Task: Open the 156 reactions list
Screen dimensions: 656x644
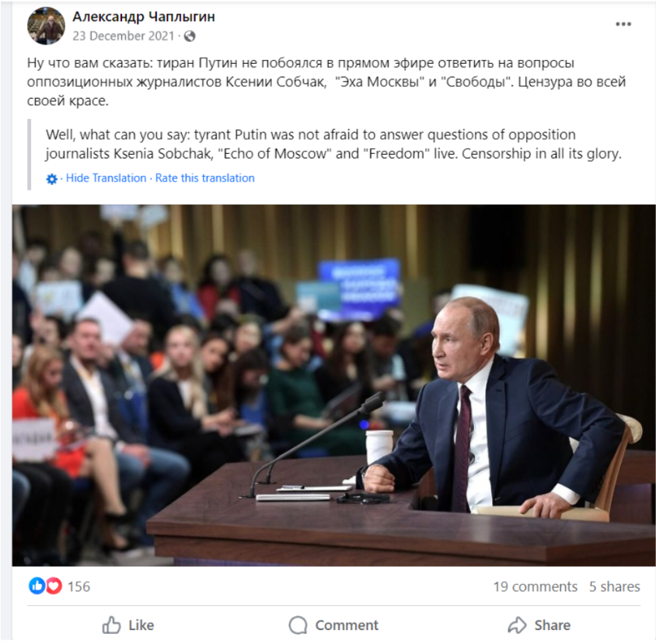Action: click(79, 586)
